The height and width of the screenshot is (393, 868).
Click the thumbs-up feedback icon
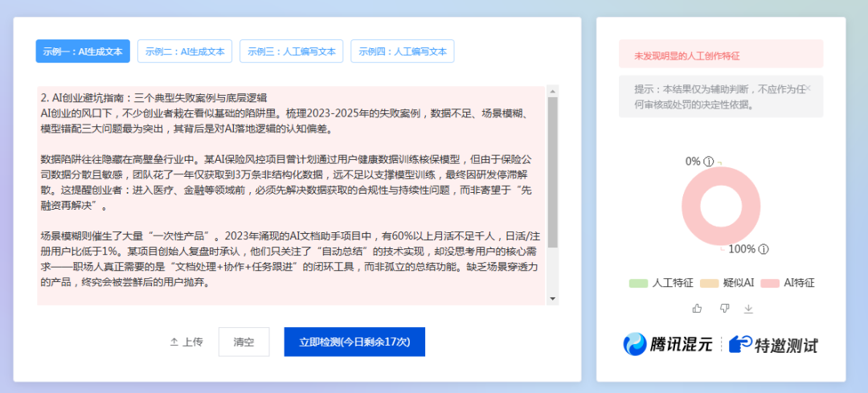[x=697, y=308]
